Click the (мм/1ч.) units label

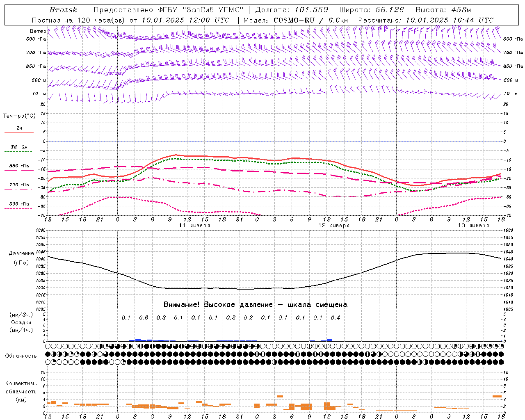pyautogui.click(x=21, y=330)
